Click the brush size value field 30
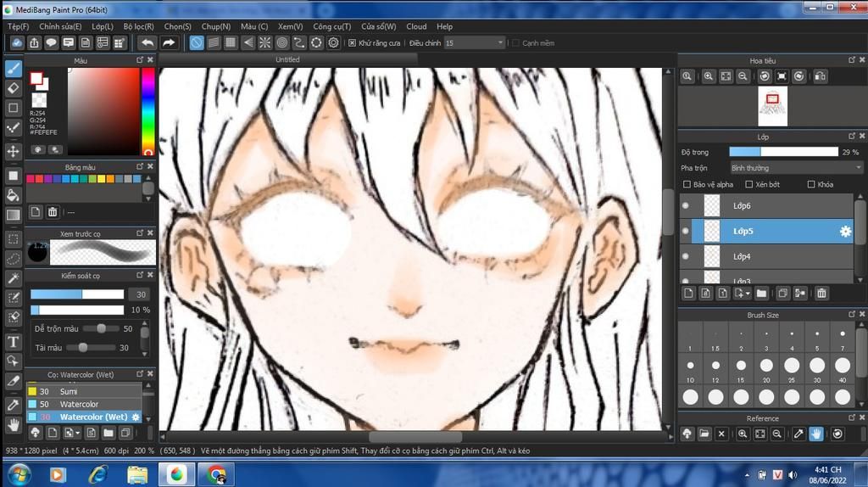Image resolution: width=868 pixels, height=487 pixels. pyautogui.click(x=142, y=294)
